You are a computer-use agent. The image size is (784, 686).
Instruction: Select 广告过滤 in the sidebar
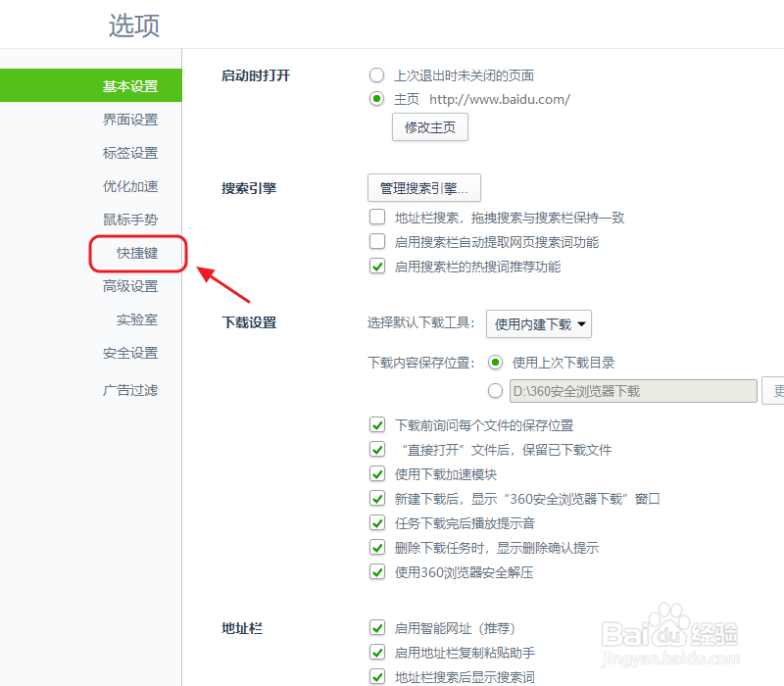tap(130, 390)
